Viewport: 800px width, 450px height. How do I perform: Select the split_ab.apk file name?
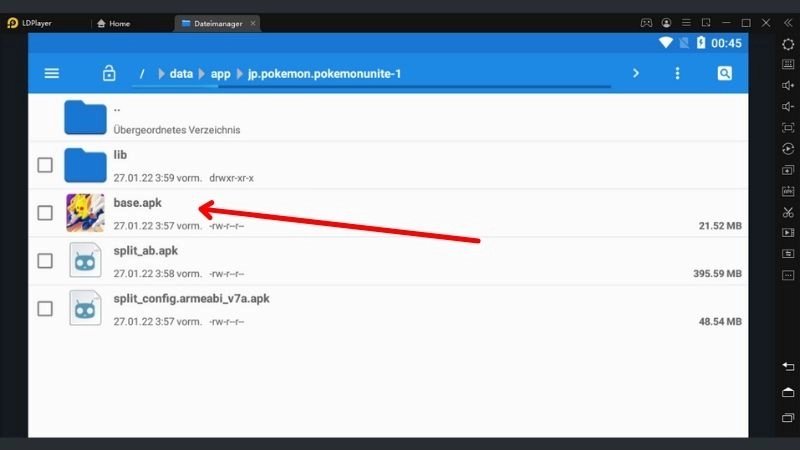145,251
